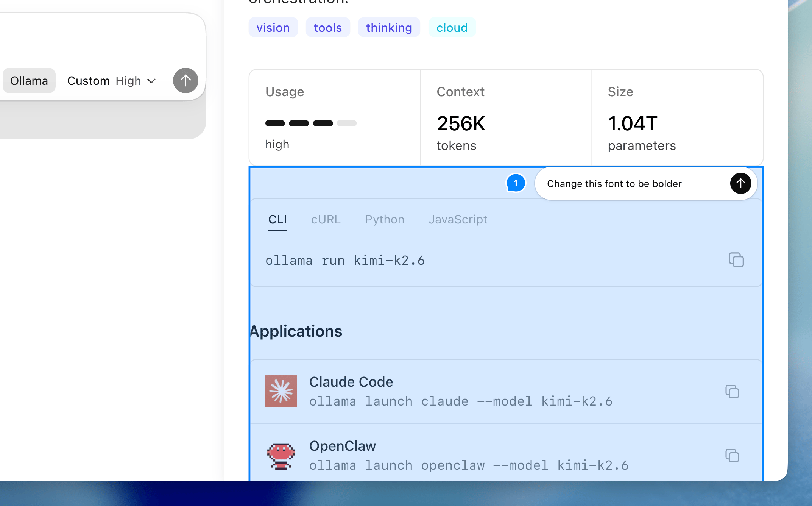This screenshot has height=506, width=812.
Task: Open the High effort dropdown
Action: pos(136,81)
